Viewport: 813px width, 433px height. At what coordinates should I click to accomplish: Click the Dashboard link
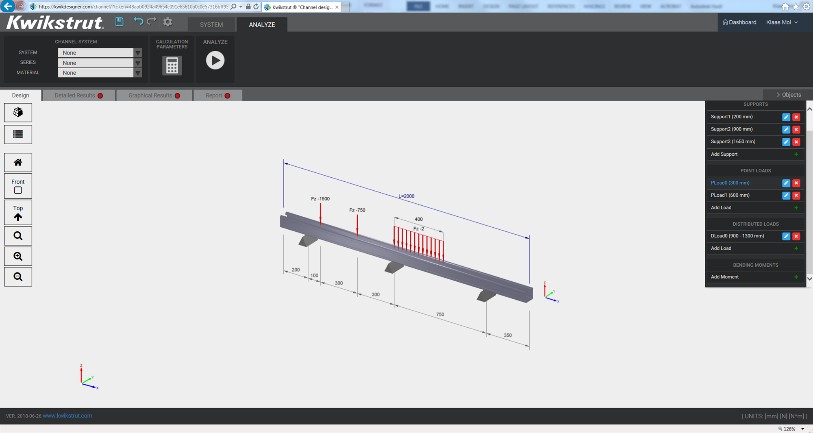click(x=738, y=22)
